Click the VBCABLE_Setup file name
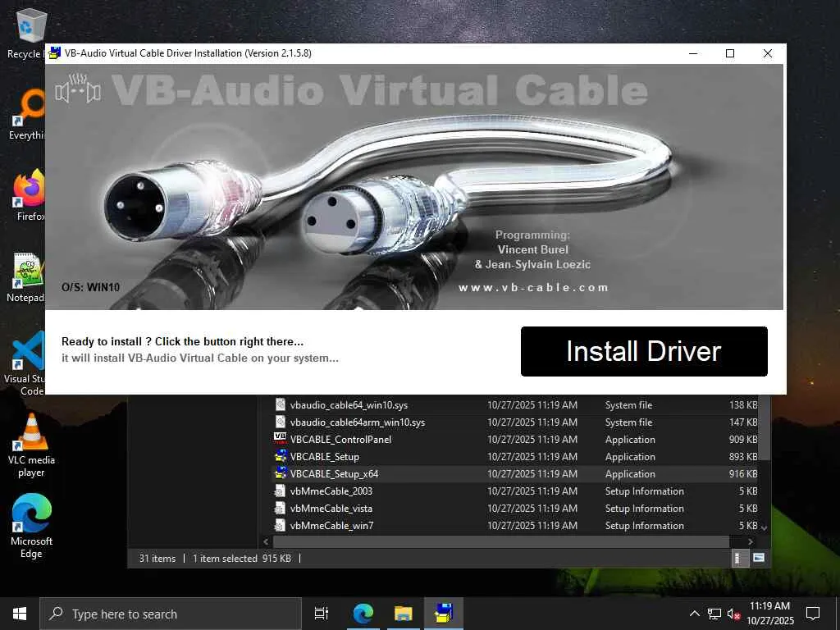 pos(325,456)
